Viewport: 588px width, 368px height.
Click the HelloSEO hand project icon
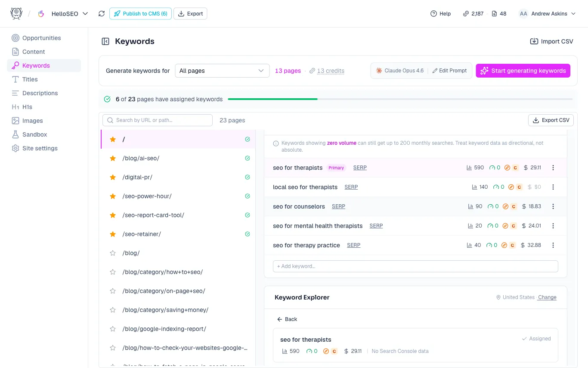click(x=41, y=14)
